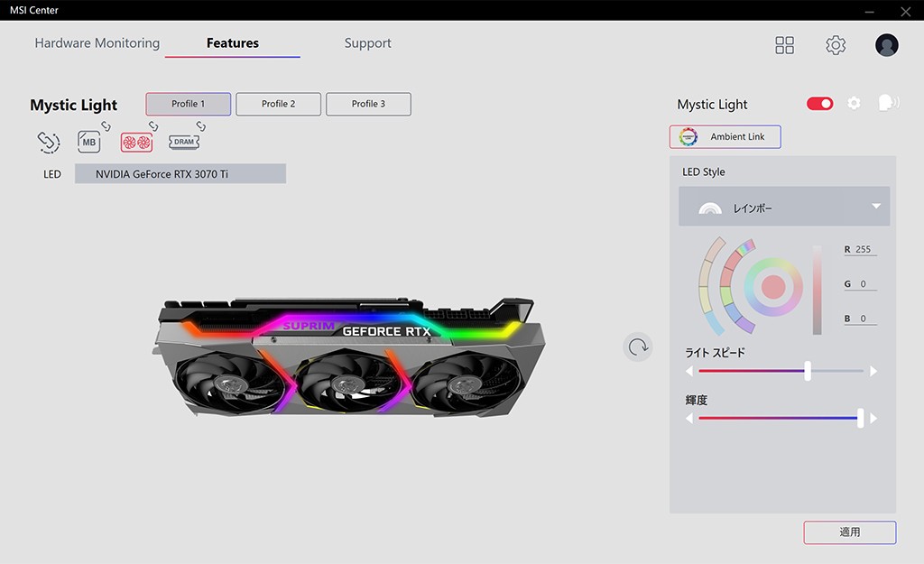Select Profile 2
924x564 pixels.
tap(278, 104)
